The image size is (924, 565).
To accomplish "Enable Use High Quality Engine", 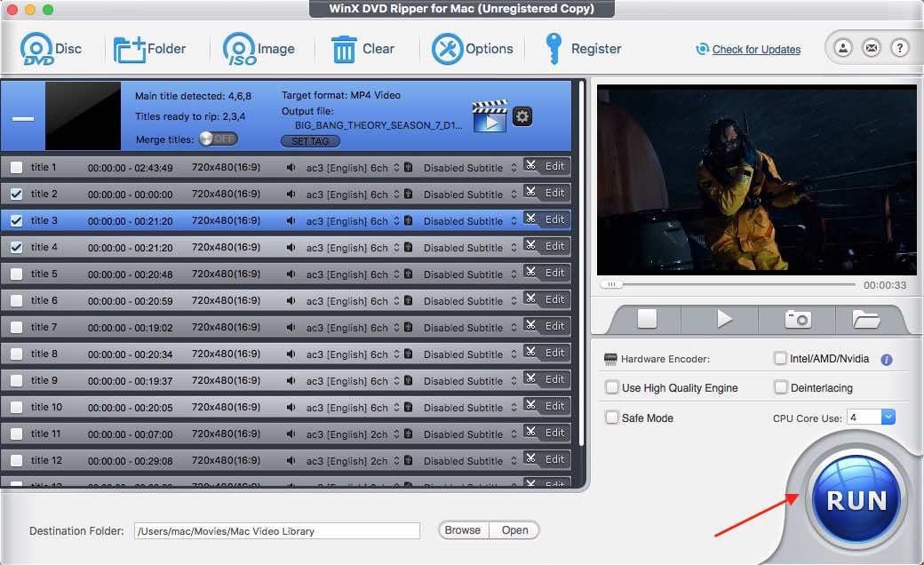I will point(612,388).
